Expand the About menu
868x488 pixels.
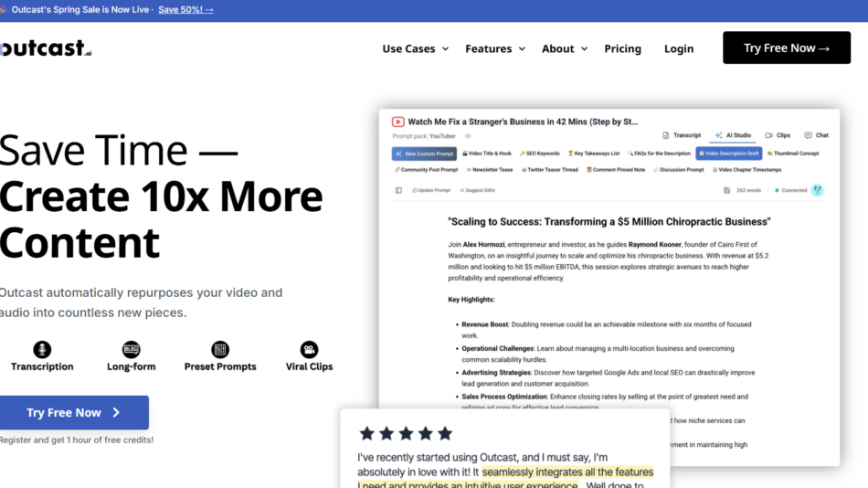[x=565, y=48]
